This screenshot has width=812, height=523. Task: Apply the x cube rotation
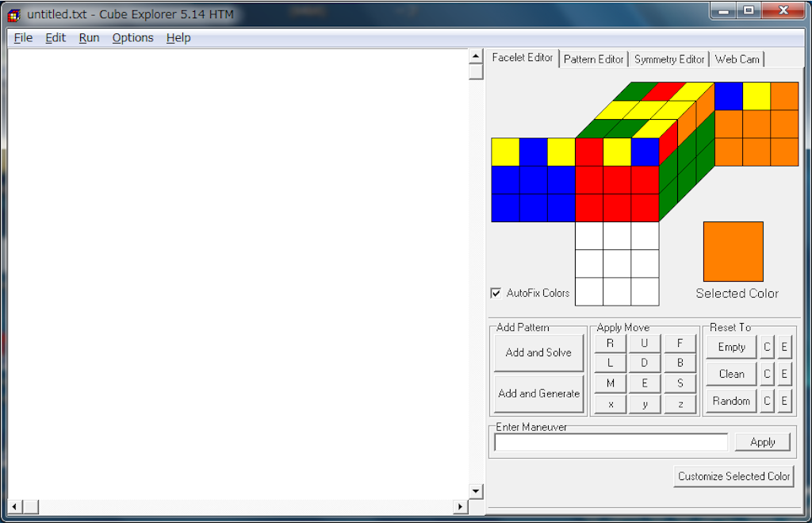point(610,404)
